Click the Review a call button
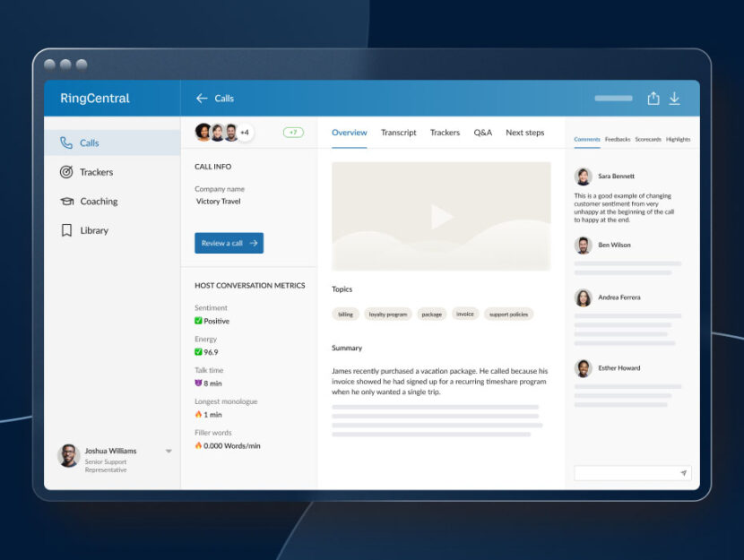The width and height of the screenshot is (744, 560). tap(229, 242)
